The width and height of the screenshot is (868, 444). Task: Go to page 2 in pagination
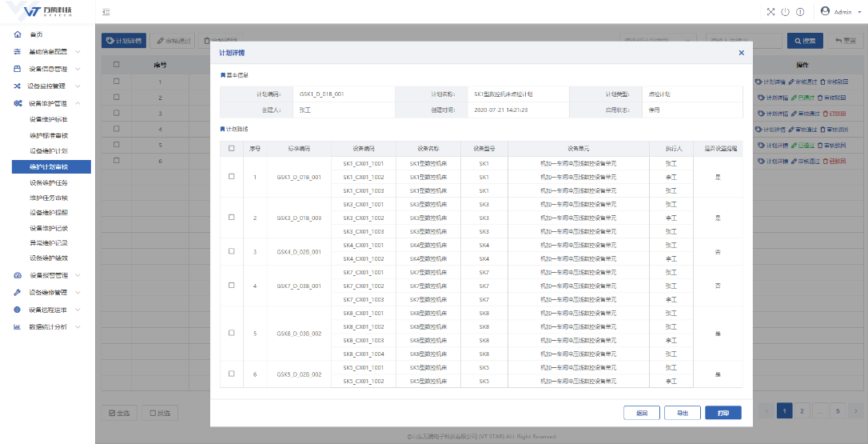point(802,410)
